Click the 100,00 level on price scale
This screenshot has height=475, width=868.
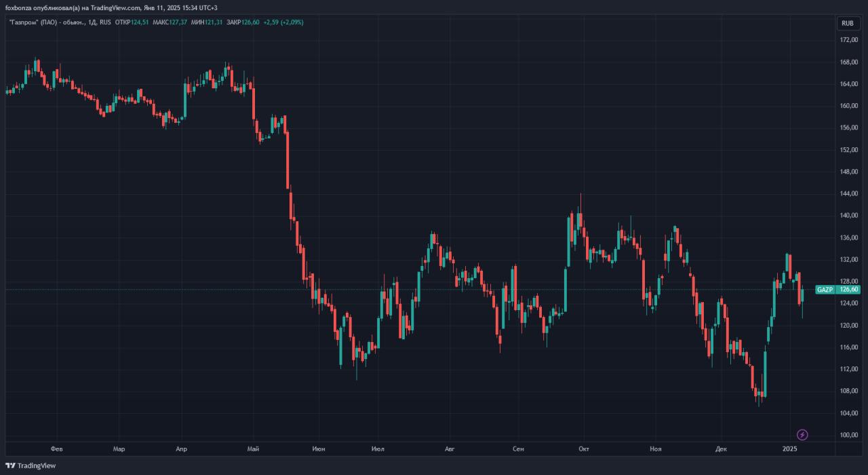point(849,435)
